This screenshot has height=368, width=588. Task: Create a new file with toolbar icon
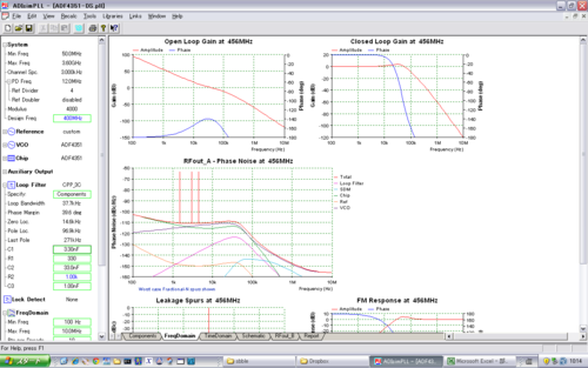(8, 28)
